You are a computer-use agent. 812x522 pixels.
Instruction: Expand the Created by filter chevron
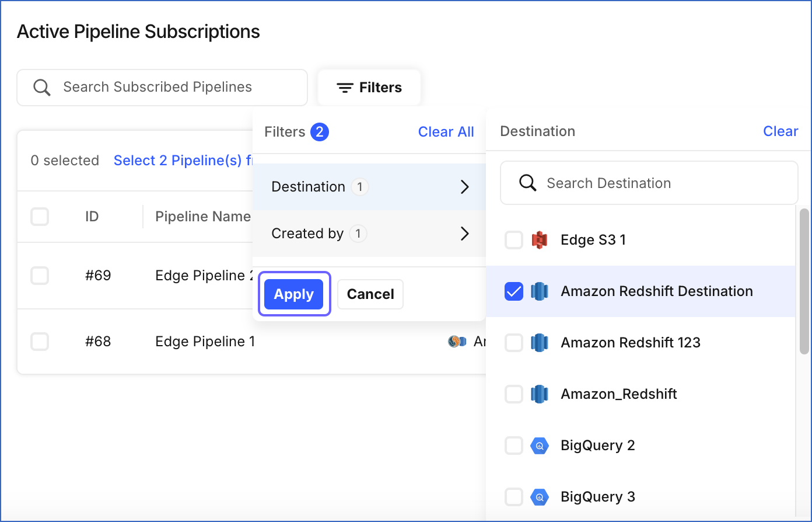(x=465, y=234)
